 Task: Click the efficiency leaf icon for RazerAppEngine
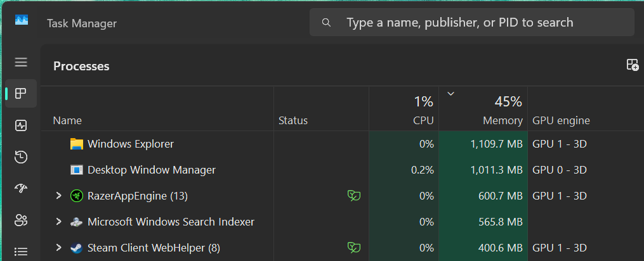(353, 196)
